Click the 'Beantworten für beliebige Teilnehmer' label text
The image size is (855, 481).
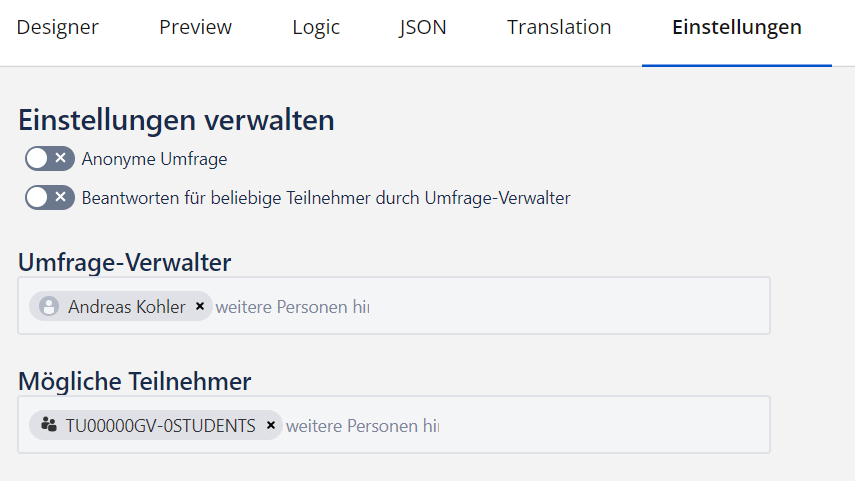[326, 198]
